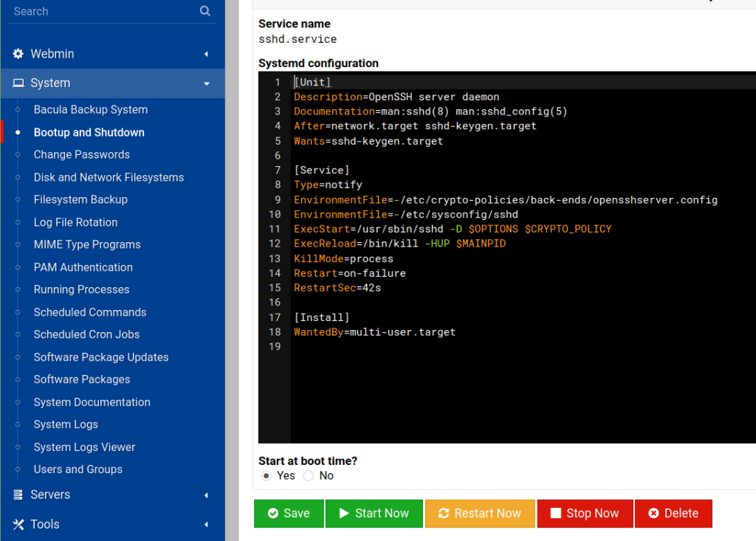Open Log File Rotation
This screenshot has height=541, width=756.
[x=76, y=222]
